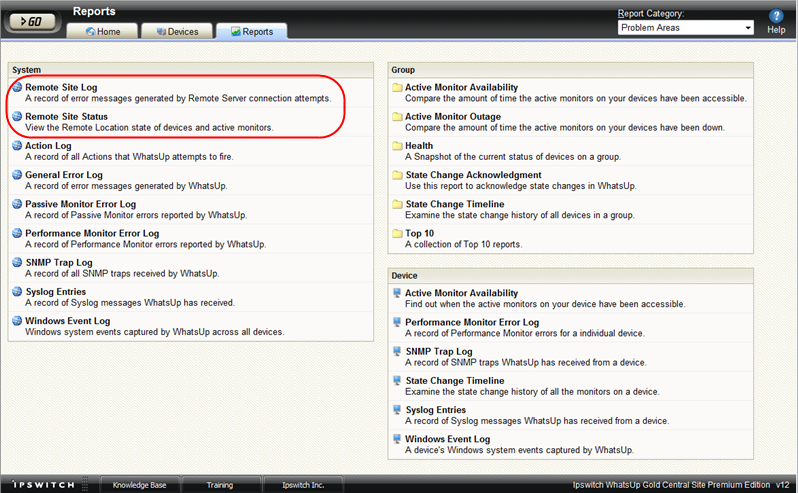Click the monitor icon next to State Change Timeline in Device

tap(397, 381)
